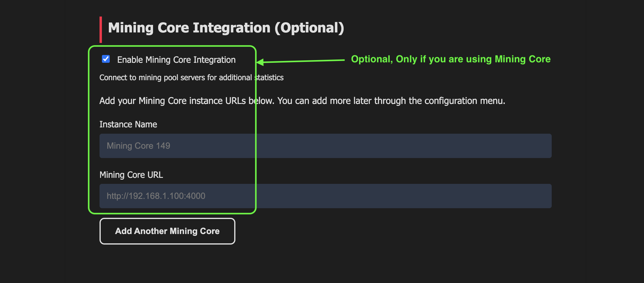
Task: Click the word 'statistics' in the description
Action: tap(269, 78)
